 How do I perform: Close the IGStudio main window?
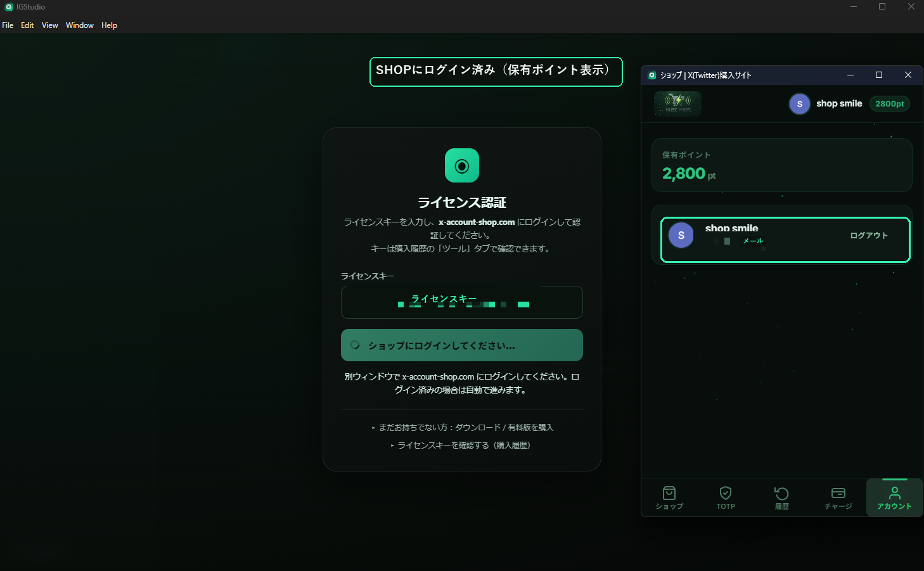[911, 7]
